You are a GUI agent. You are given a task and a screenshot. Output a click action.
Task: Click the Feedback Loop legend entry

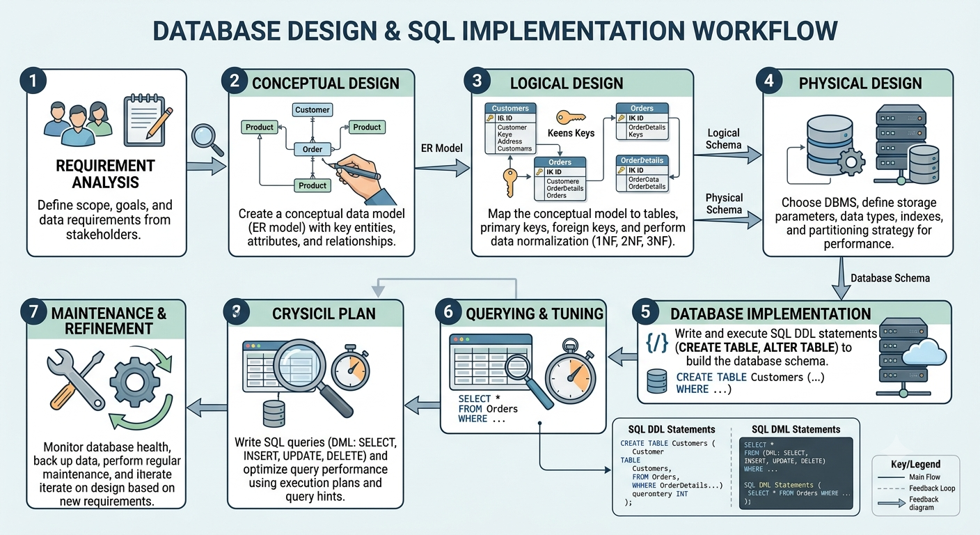pos(917,488)
